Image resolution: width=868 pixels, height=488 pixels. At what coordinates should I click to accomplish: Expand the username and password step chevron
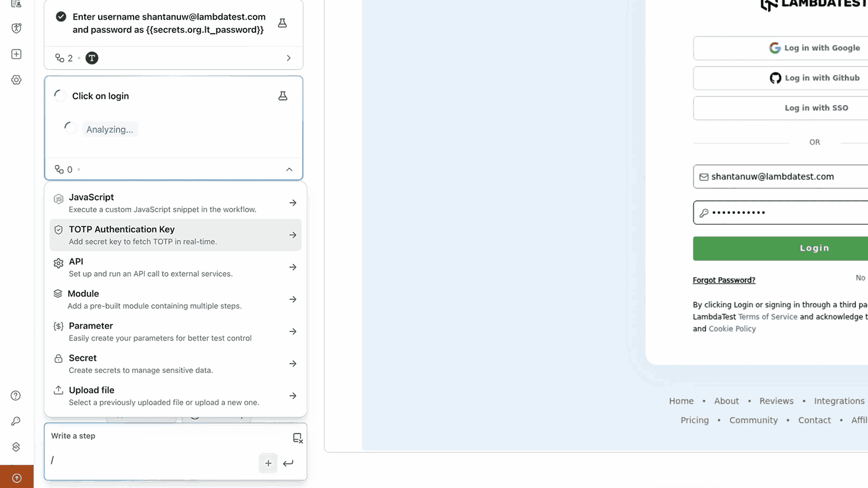coord(289,58)
